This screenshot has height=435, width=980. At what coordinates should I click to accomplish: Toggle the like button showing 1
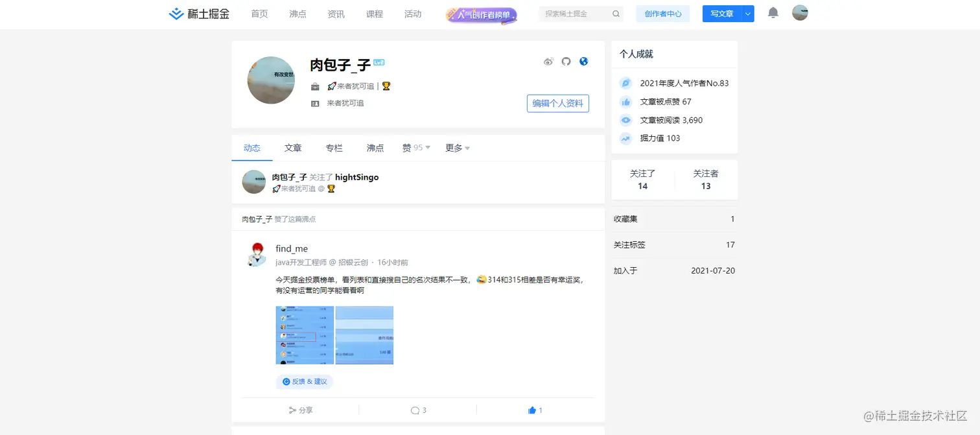[x=535, y=410]
